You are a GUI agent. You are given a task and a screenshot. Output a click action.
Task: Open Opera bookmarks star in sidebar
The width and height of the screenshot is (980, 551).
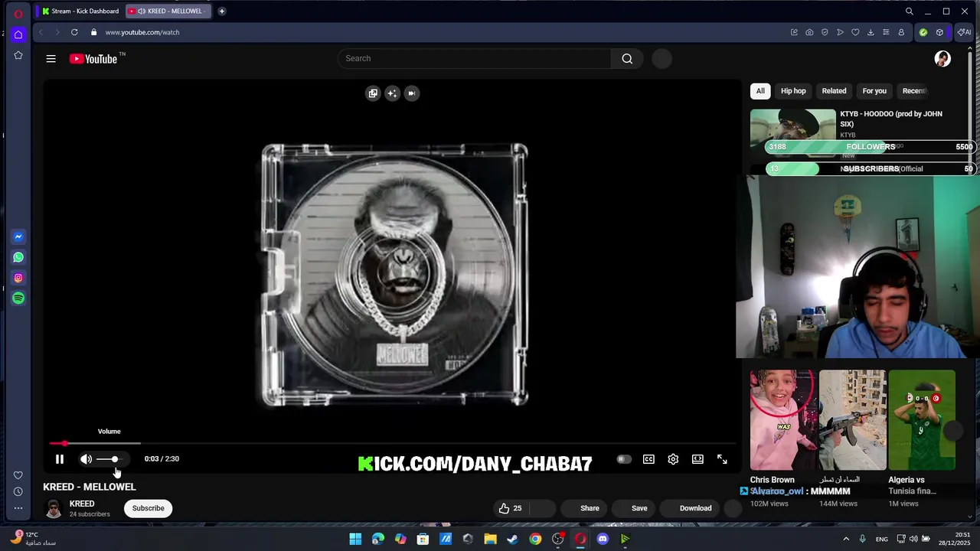tap(18, 55)
